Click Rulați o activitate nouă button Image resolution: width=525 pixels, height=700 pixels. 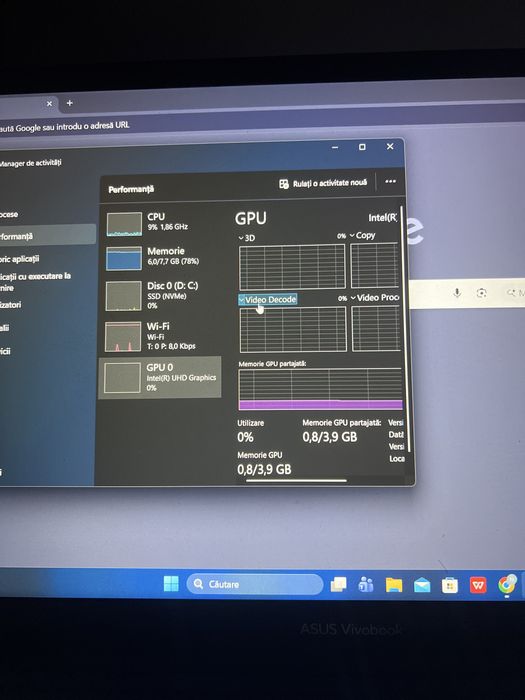tap(323, 183)
